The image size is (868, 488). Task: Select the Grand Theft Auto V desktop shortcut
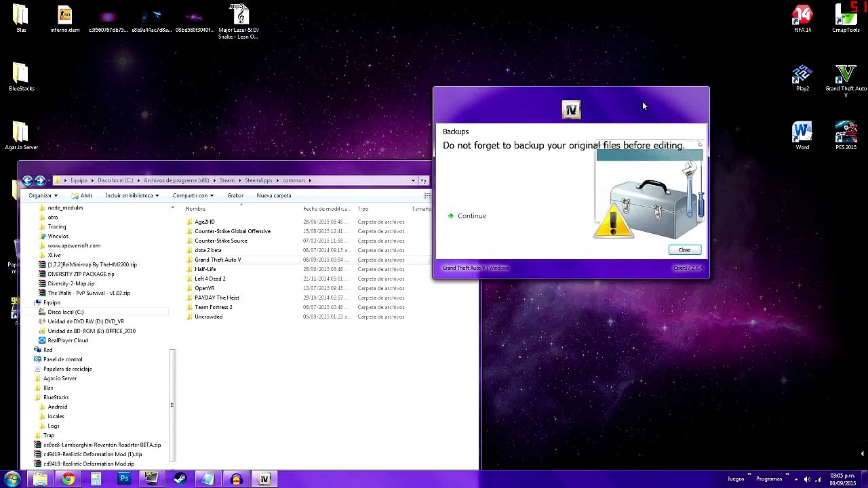point(846,81)
